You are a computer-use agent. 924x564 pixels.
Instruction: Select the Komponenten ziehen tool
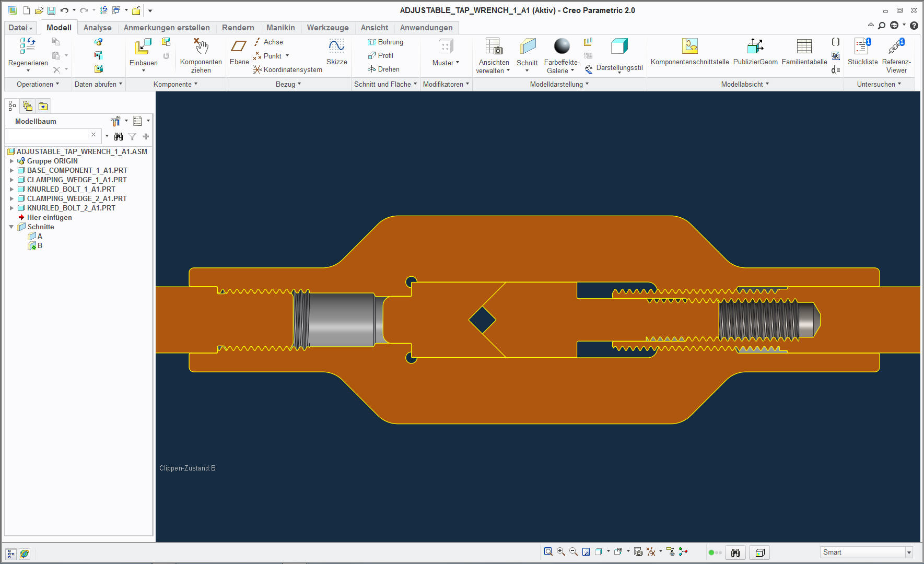tap(201, 47)
